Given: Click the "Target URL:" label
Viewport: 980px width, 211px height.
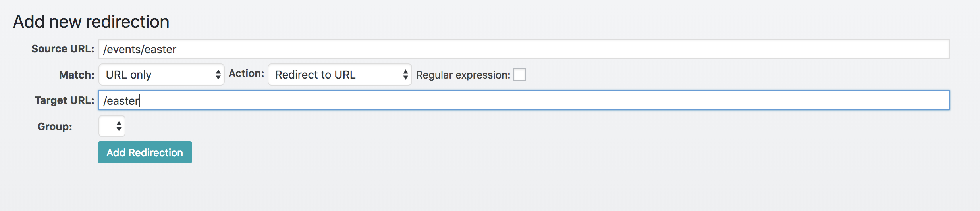Looking at the screenshot, I should click(64, 100).
